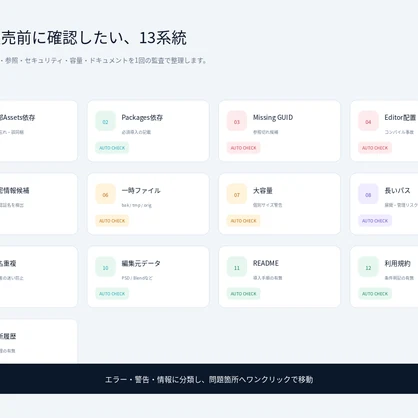Tap the 11 badge on README card
Image resolution: width=418 pixels, height=418 pixels.
tap(237, 267)
